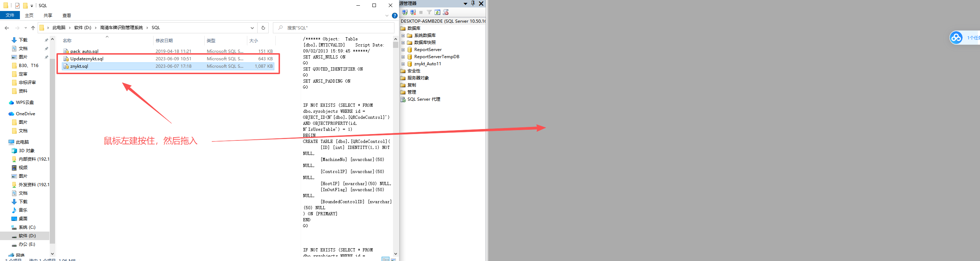
Task: Expand the 系统数据库 tree node
Action: (403, 35)
